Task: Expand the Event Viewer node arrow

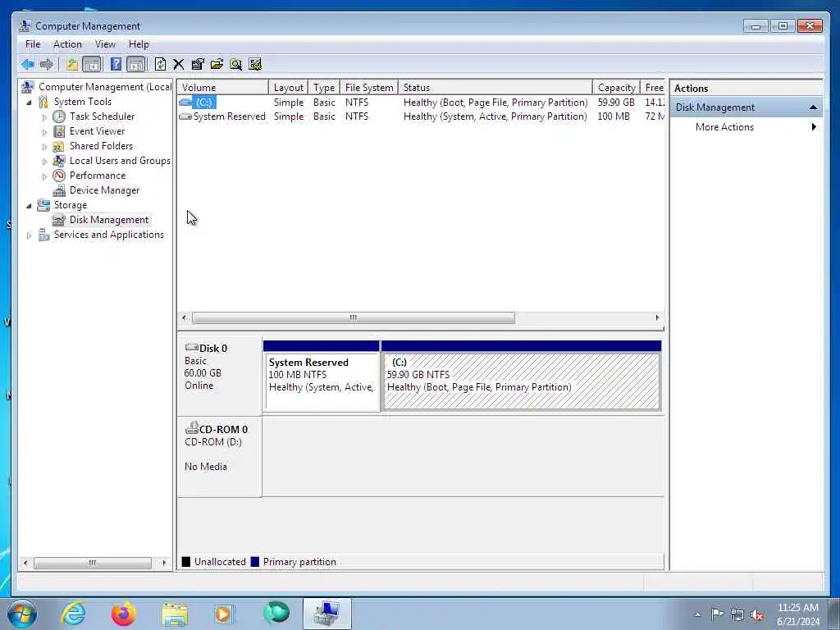Action: 44,131
